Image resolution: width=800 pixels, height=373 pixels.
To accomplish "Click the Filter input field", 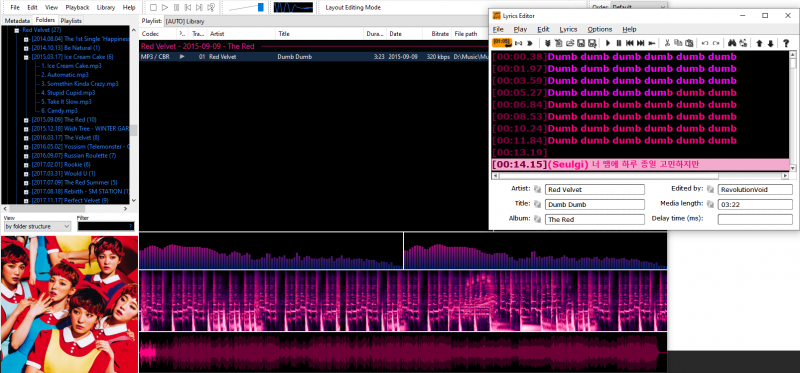I will [106, 226].
